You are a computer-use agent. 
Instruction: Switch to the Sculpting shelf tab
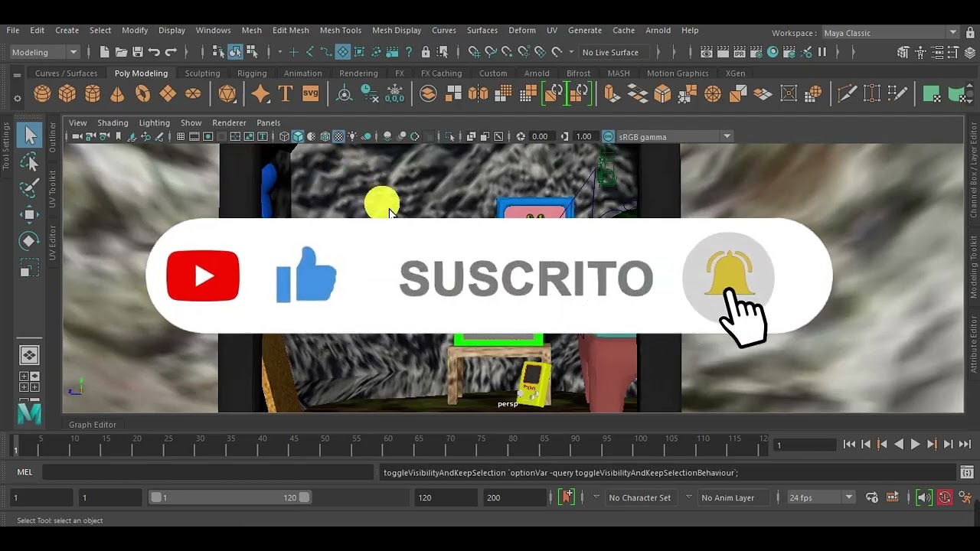pos(202,73)
